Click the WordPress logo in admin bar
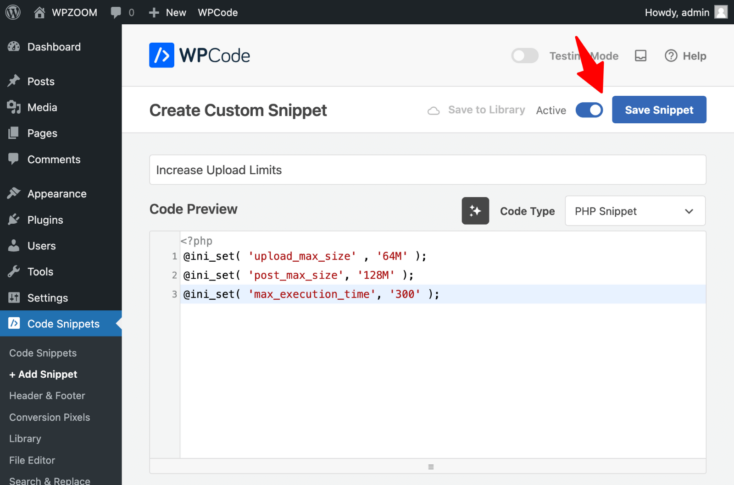 tap(13, 12)
